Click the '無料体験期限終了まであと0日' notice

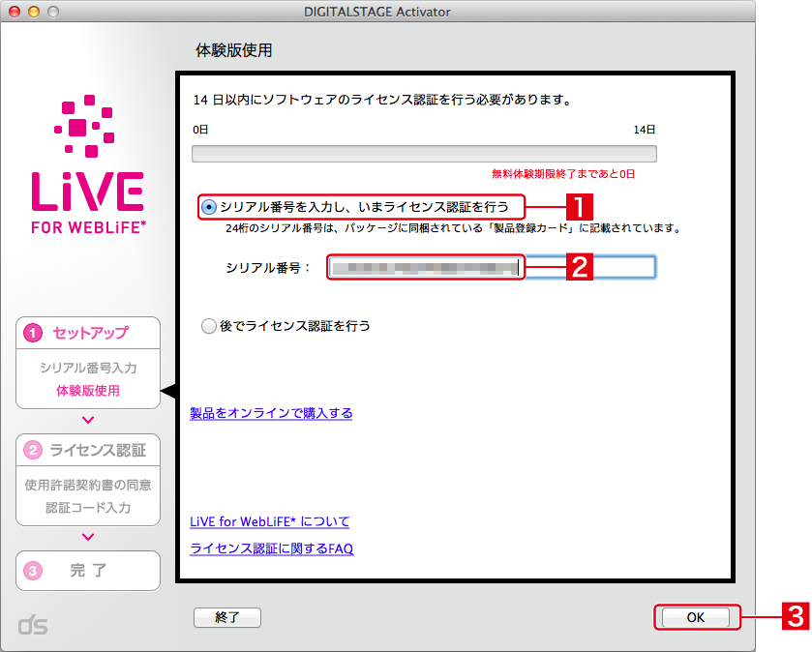563,174
